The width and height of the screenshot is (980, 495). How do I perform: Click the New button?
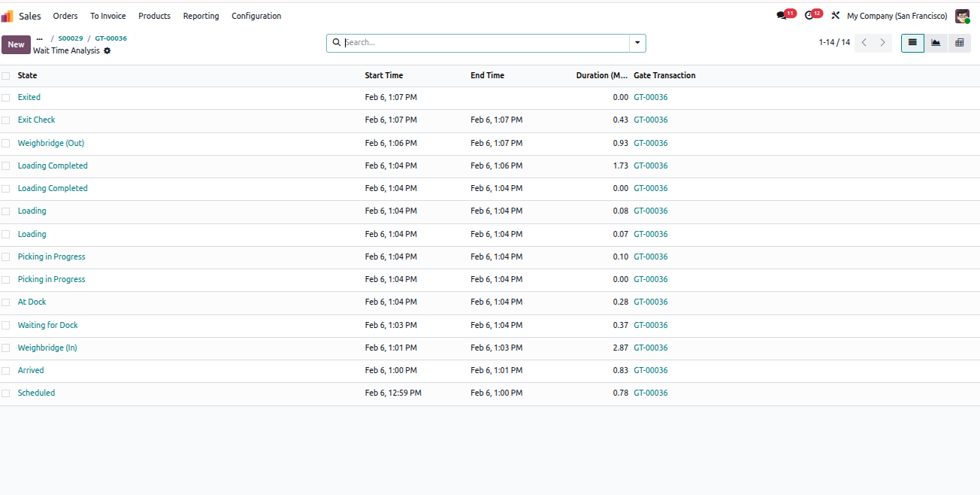[16, 44]
